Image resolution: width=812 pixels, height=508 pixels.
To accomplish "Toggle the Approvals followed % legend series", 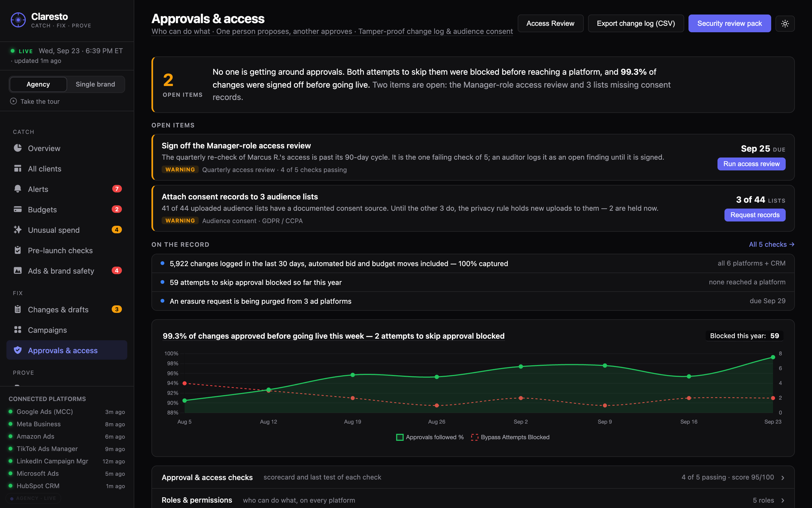I will pos(430,437).
